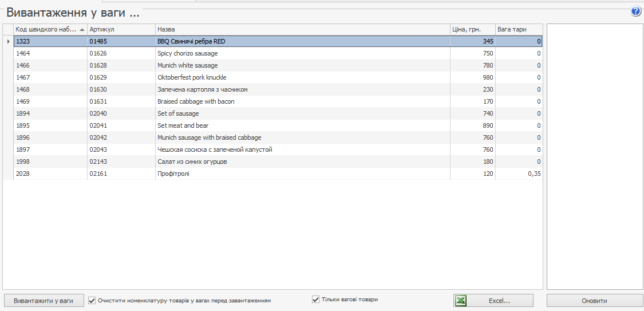Click price 890 of 'Set meat and bear'
The height and width of the screenshot is (311, 644).
488,125
